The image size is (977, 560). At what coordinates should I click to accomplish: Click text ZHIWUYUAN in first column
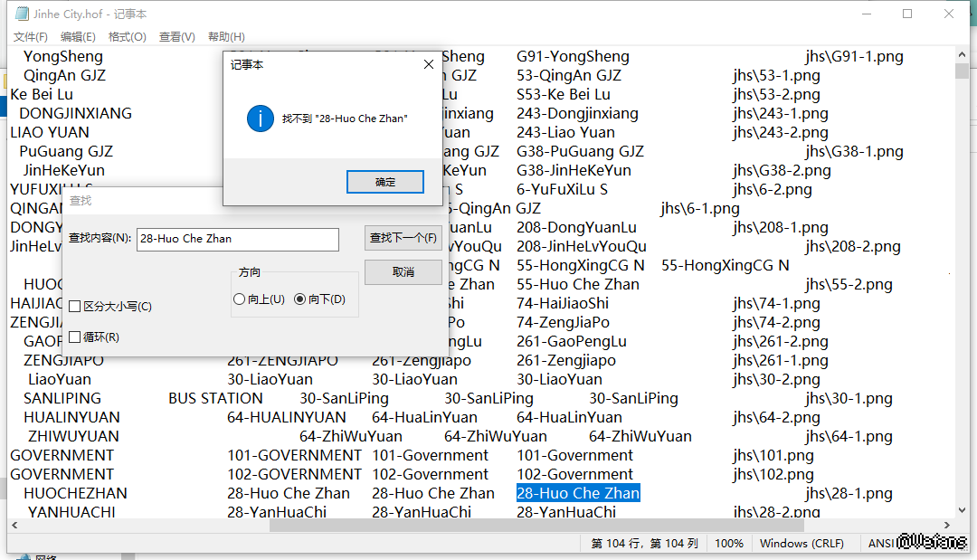(x=73, y=437)
